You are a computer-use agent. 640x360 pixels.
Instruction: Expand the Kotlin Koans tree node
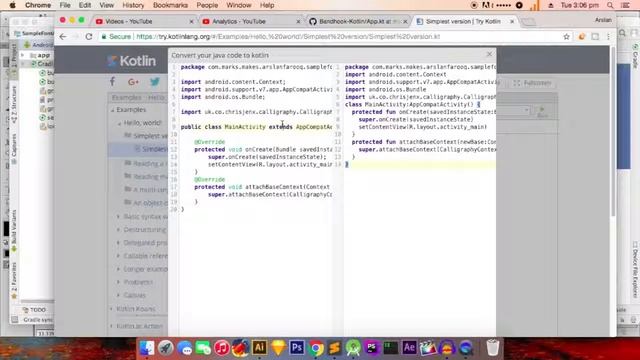[111, 309]
